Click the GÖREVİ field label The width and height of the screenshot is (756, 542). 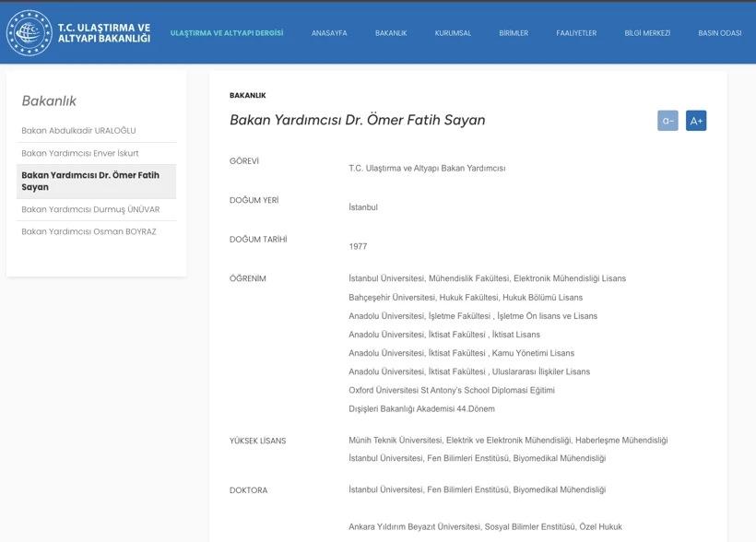[244, 161]
